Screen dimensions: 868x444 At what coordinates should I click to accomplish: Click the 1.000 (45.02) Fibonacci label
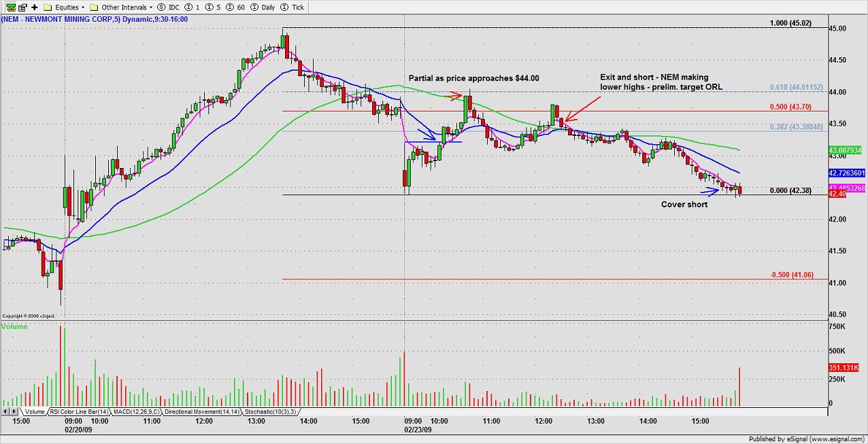pyautogui.click(x=791, y=22)
